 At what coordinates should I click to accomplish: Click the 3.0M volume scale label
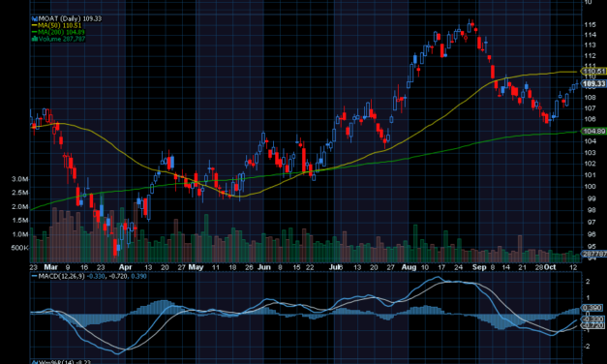pyautogui.click(x=19, y=179)
